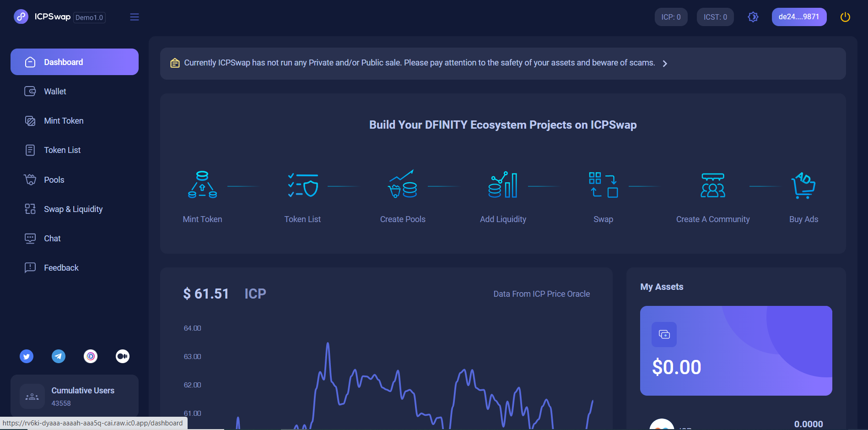
Task: Click the Cumulative Users people icon
Action: coord(32,396)
